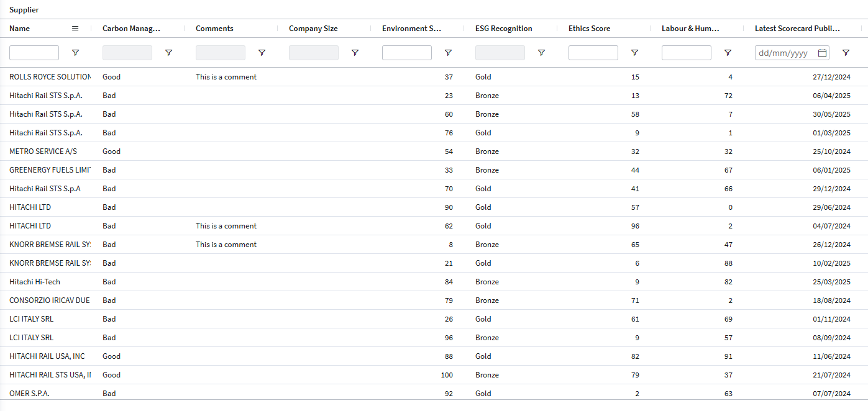Click the date 06/04/2025

(831, 96)
